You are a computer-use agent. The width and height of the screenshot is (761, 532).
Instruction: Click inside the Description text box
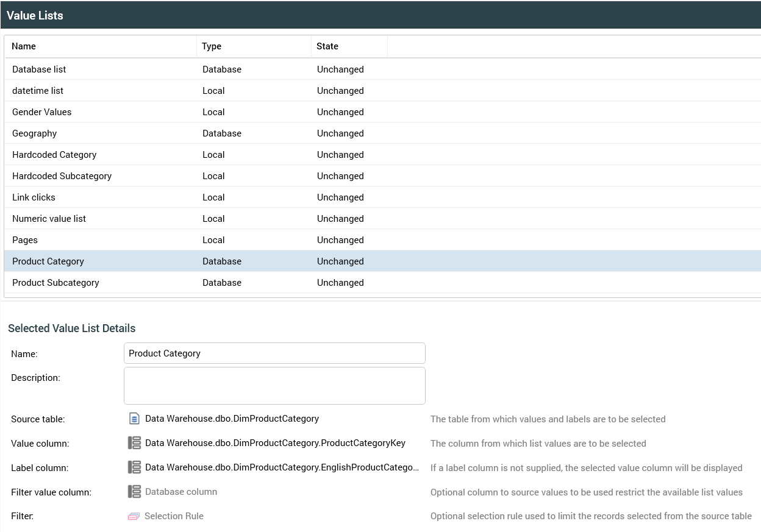[x=274, y=385]
